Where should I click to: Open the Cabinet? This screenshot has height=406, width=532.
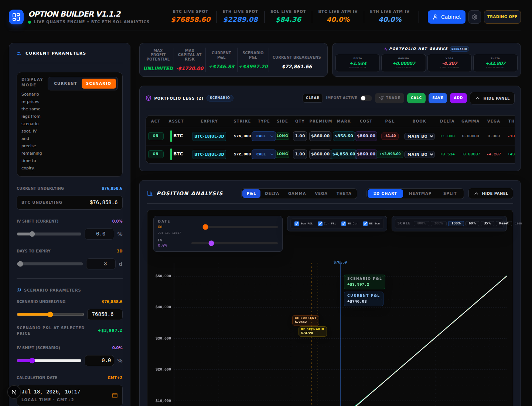447,17
